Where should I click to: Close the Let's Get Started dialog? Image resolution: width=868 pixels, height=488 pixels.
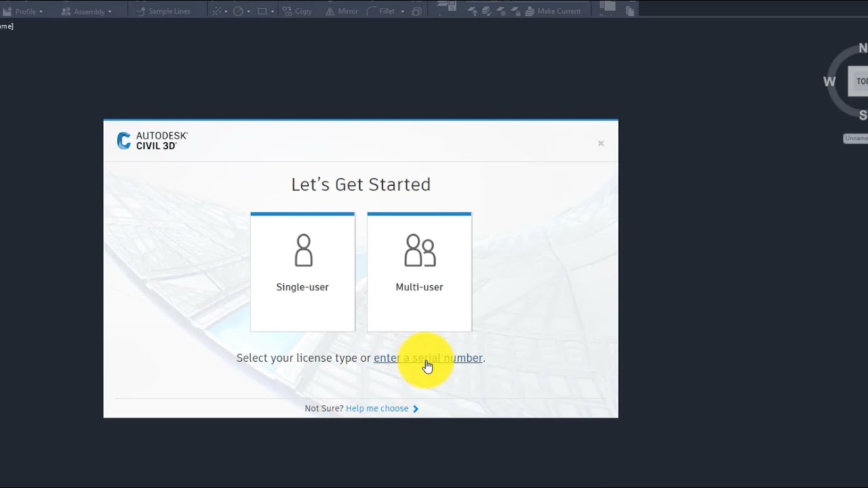pos(601,143)
